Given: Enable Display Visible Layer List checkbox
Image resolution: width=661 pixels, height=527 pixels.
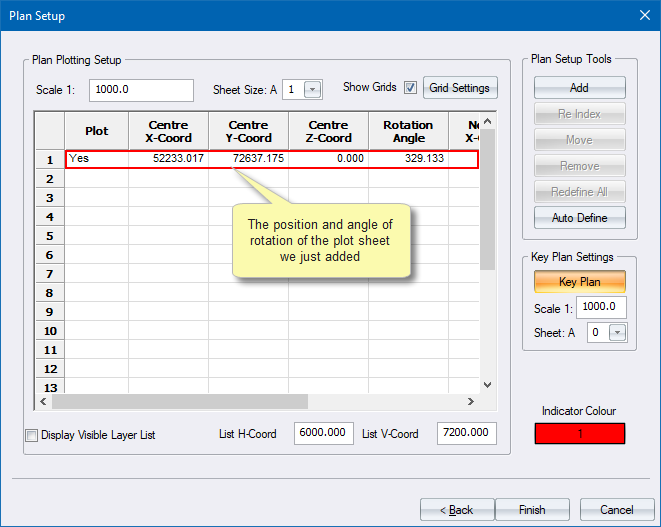Looking at the screenshot, I should [32, 435].
